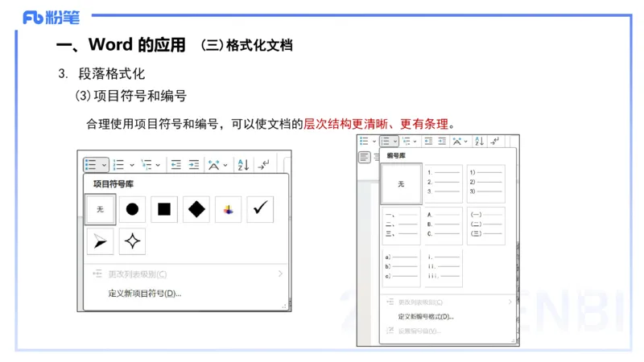Select the 1. 2. 3. numbering format

pos(444,184)
